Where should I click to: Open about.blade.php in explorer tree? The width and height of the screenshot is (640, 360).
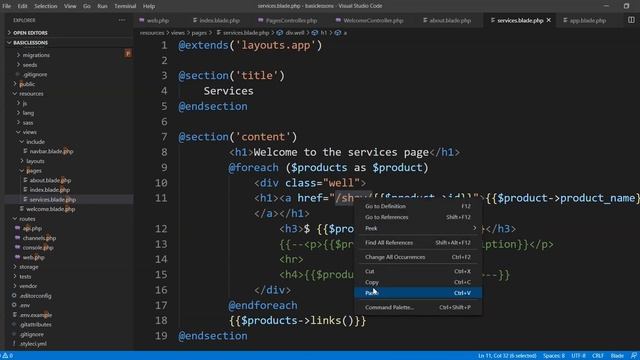(x=50, y=180)
